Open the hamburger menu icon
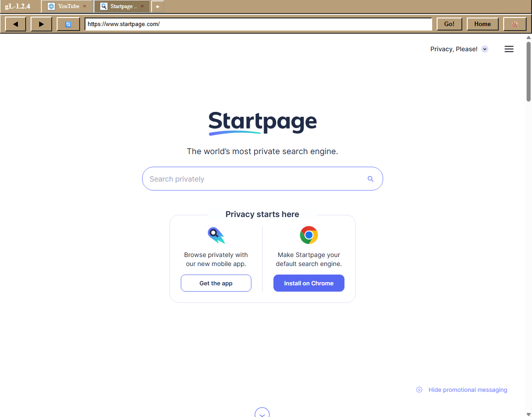 tap(509, 49)
